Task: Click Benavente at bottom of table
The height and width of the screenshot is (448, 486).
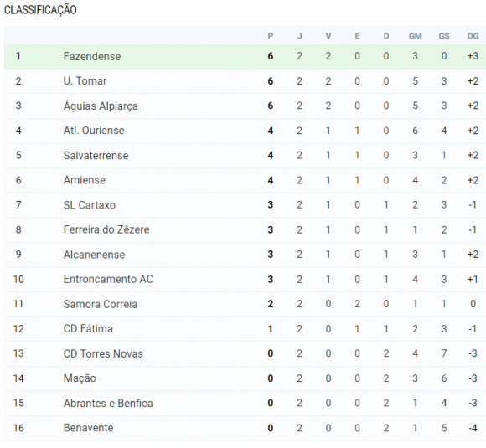Action: tap(88, 428)
